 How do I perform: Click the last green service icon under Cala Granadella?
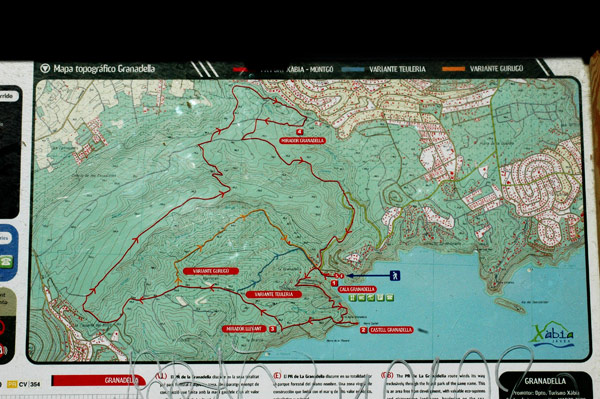[390, 297]
